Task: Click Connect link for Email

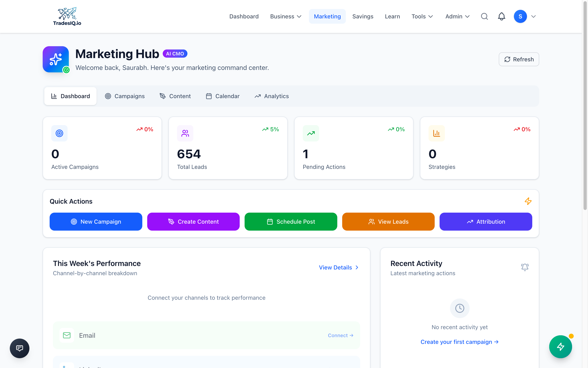Action: [x=340, y=335]
